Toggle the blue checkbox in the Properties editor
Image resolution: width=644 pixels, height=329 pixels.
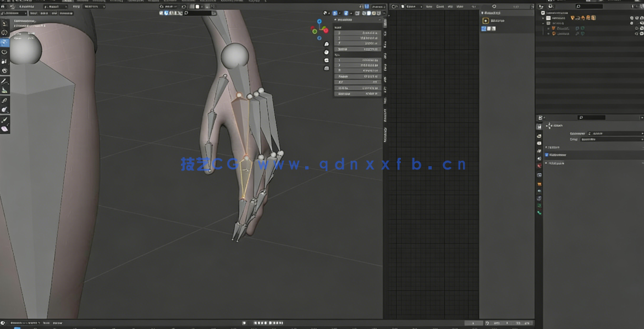coord(547,155)
